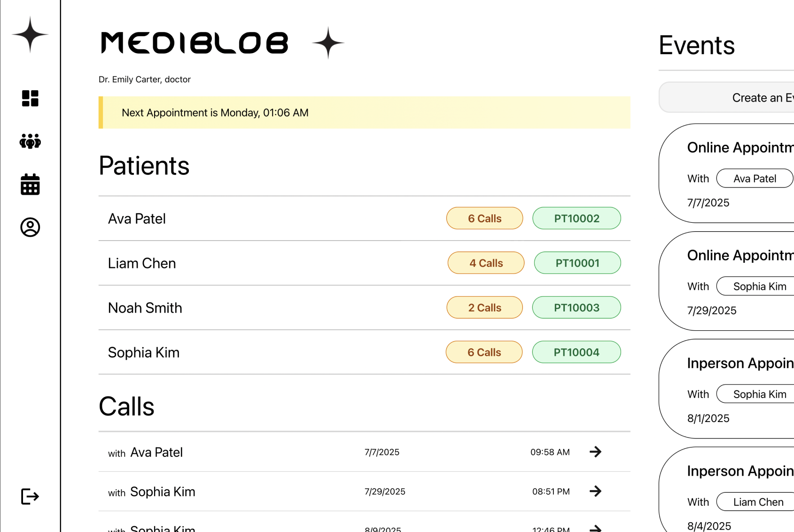Click the star logo at sidebar top
This screenshot has width=794, height=532.
[30, 34]
